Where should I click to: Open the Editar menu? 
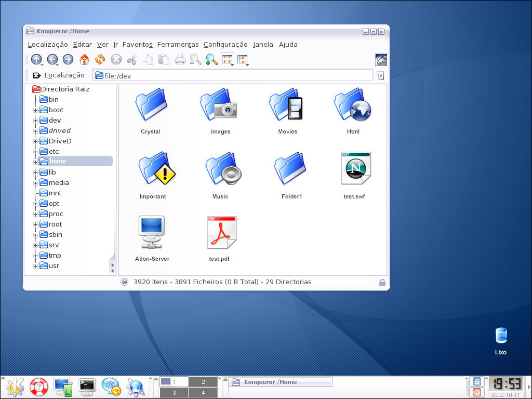[x=83, y=45]
